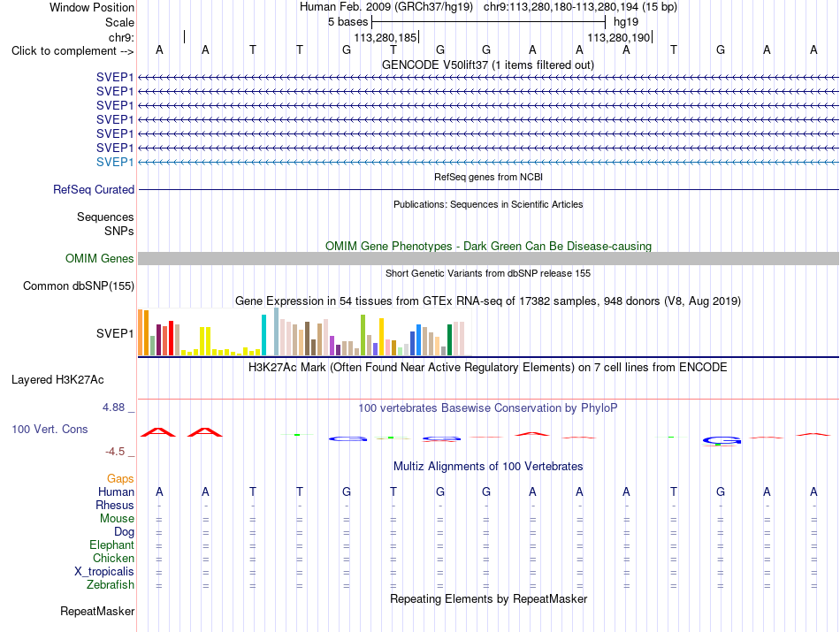Click the Mouse alignment row label
Screen dimensions: 840x632
tap(117, 519)
